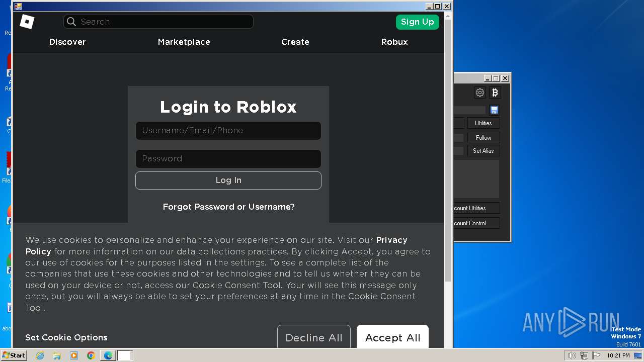Click the Roblox logo icon
The image size is (644, 362).
click(27, 22)
